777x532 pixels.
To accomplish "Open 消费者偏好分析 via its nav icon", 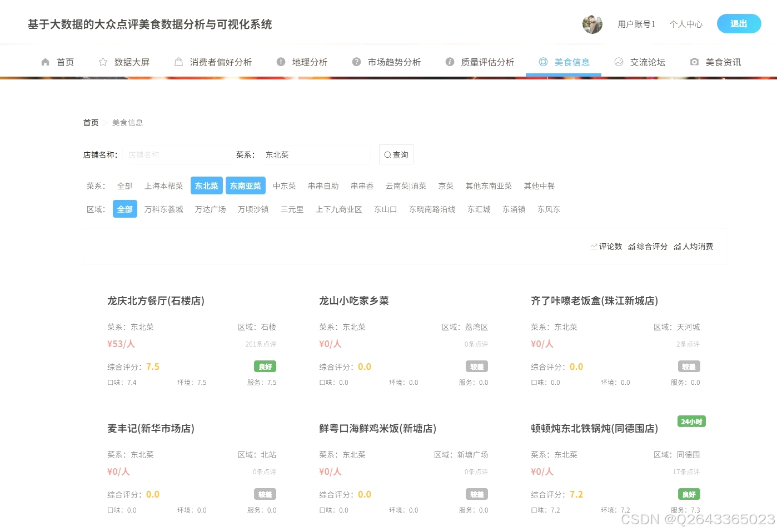I will 178,62.
